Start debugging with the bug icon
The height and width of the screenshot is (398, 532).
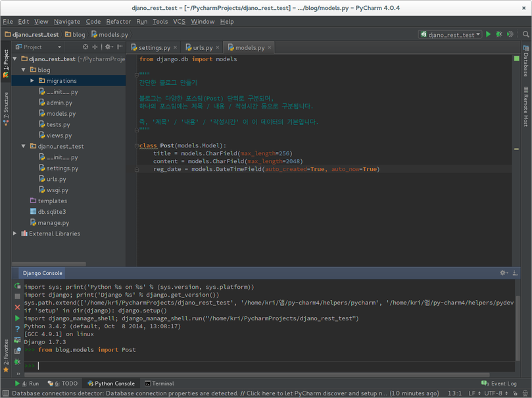tap(499, 34)
